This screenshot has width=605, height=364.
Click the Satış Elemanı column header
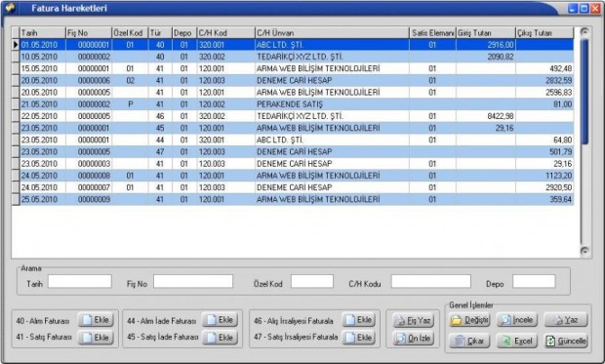point(432,33)
